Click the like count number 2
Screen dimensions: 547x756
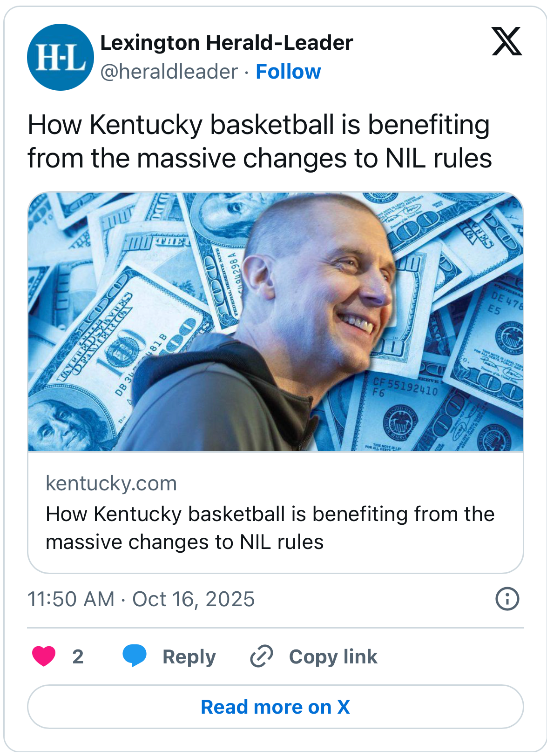coord(78,656)
